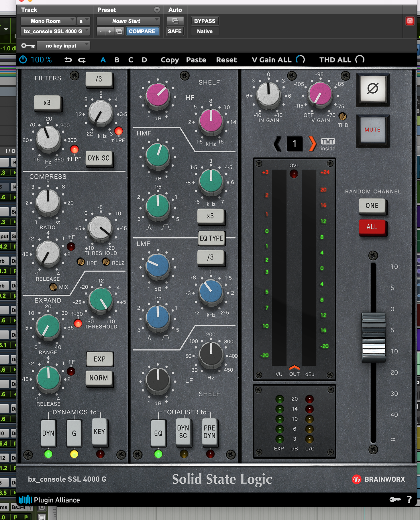Toggle the MUTE button
420x520 pixels.
tap(372, 130)
